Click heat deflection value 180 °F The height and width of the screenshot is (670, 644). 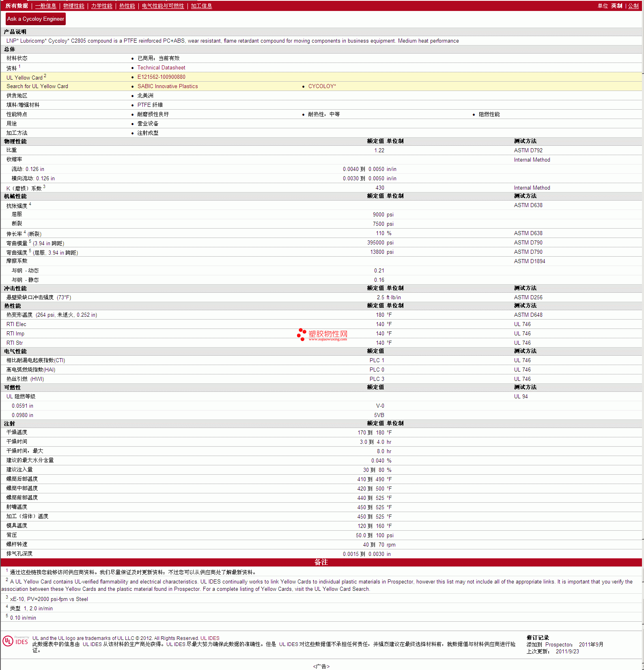click(x=384, y=315)
